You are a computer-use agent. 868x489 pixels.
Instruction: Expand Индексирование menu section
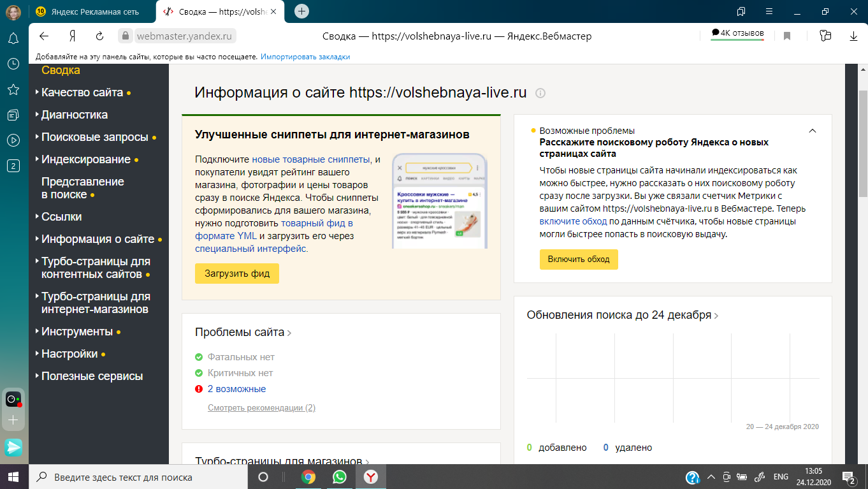(86, 159)
